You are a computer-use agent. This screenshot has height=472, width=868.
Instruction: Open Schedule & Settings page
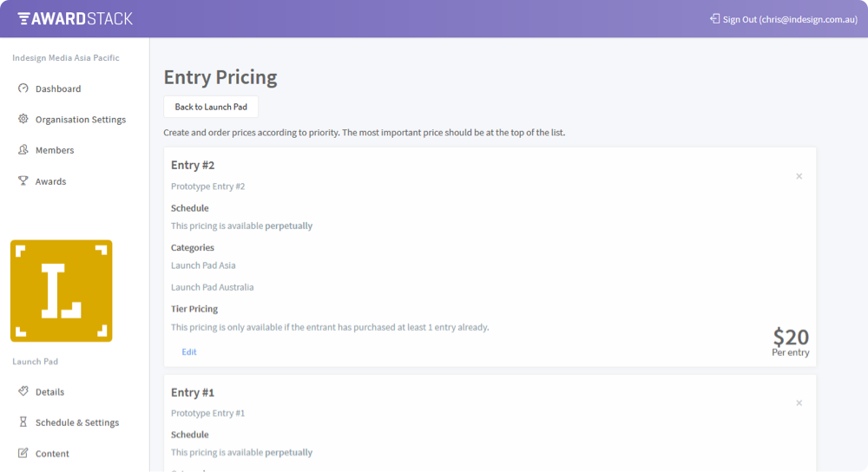coord(77,423)
